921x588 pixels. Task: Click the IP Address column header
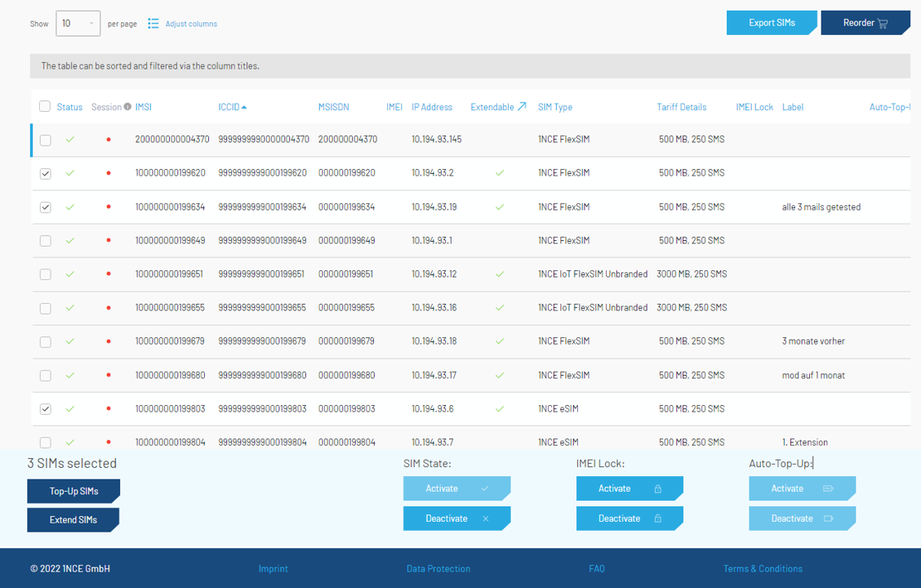(x=431, y=107)
